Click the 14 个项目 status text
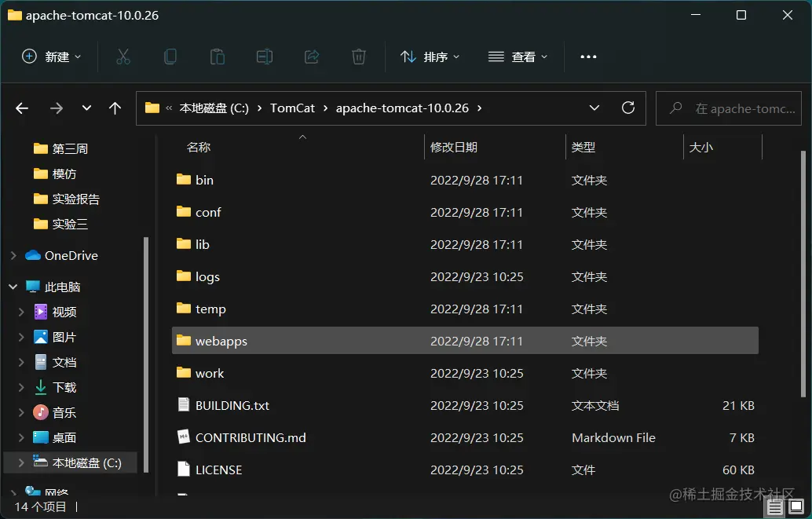The height and width of the screenshot is (519, 812). 40,506
